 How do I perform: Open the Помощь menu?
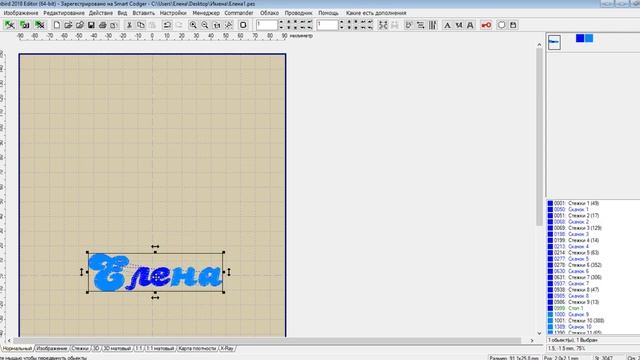pos(328,13)
